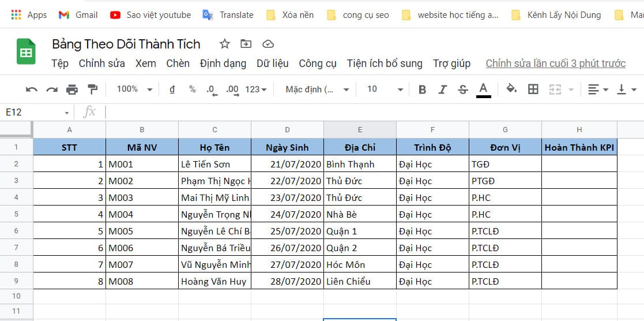
Task: Select the cell containing M004
Action: [142, 214]
